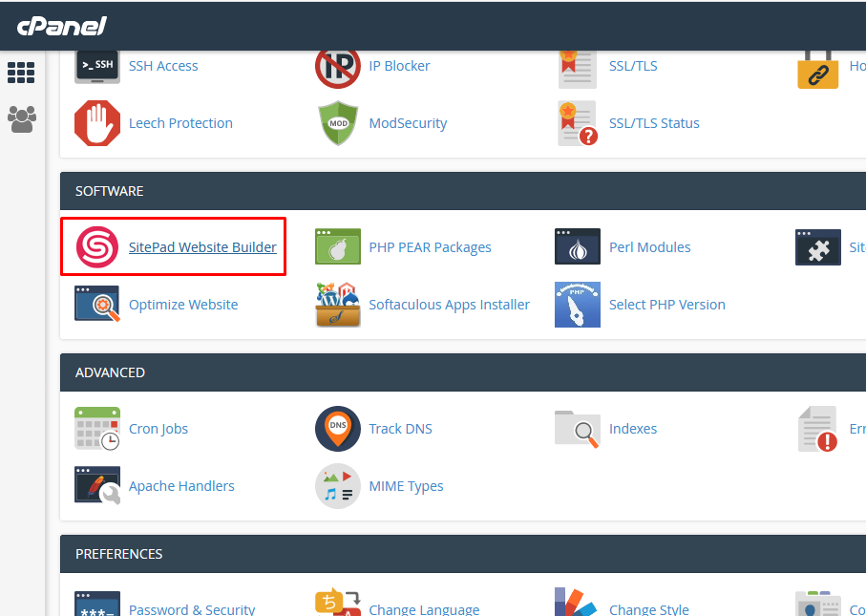The image size is (866, 616).
Task: Click the SSL/TLS Status icon
Action: click(x=578, y=123)
